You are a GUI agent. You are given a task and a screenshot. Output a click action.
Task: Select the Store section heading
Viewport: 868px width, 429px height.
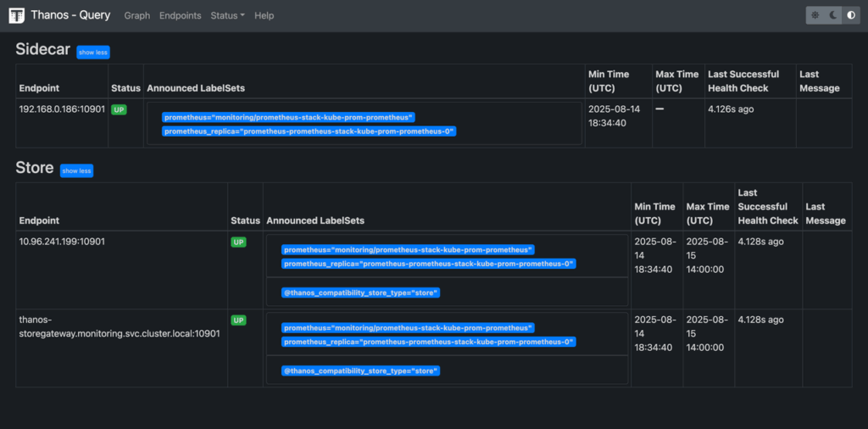pyautogui.click(x=34, y=168)
